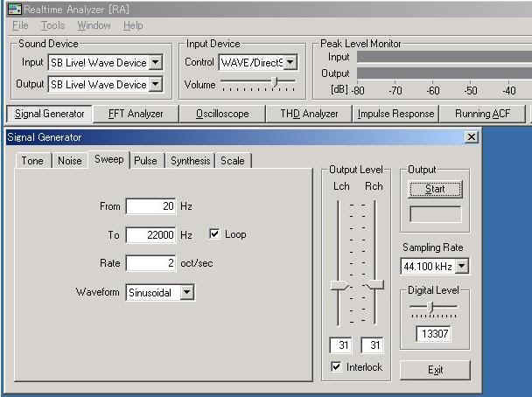Click the Digital Level 13307 field

click(x=434, y=334)
